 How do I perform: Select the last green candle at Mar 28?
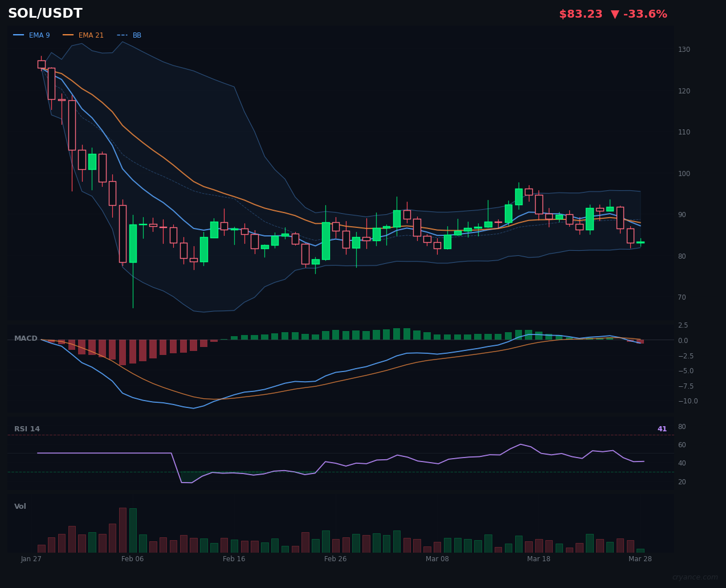[641, 242]
